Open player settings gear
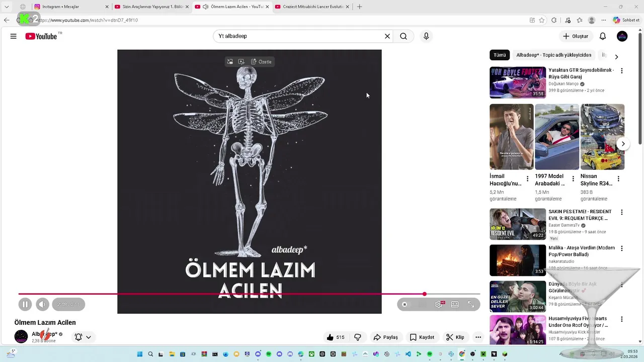644x362 pixels. pos(439,304)
